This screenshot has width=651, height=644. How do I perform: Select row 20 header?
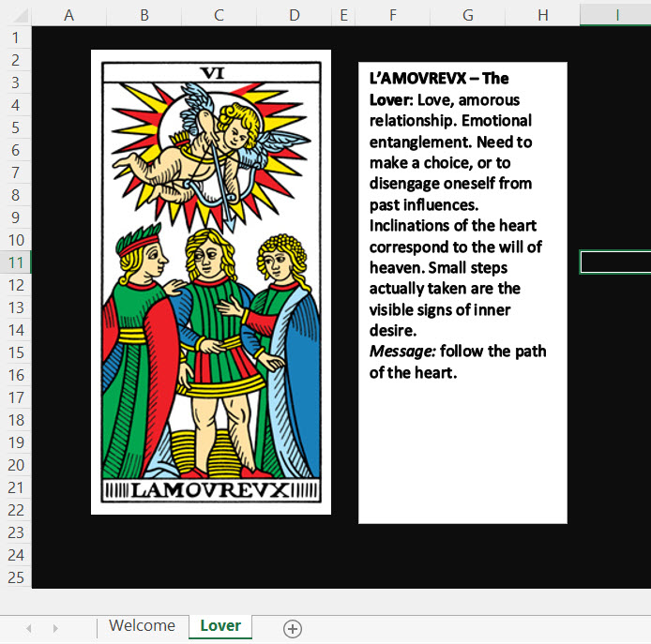click(x=16, y=465)
